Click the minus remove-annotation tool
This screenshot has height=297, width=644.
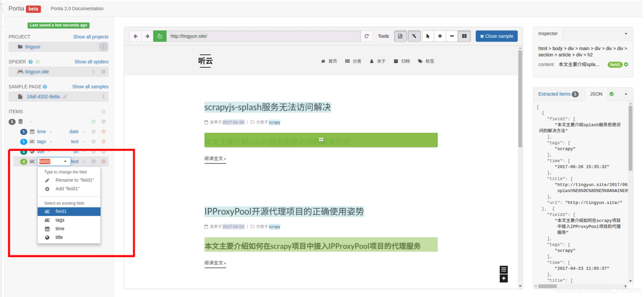click(x=452, y=36)
